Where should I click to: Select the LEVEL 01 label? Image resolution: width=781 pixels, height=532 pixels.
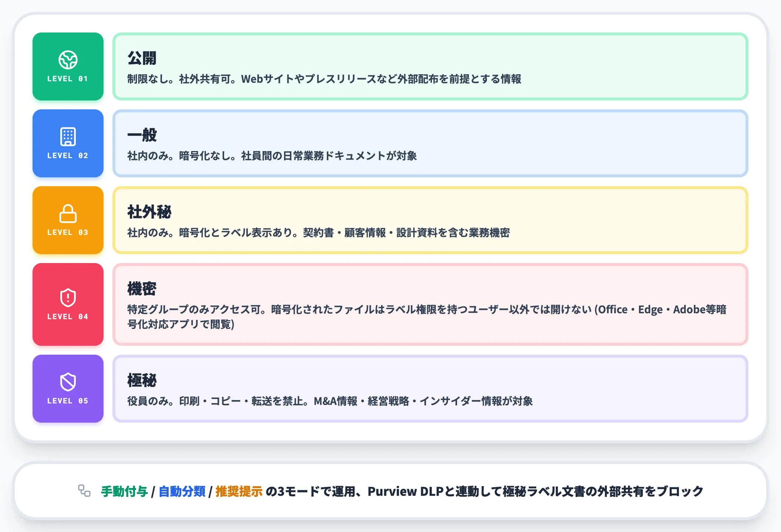coord(68,79)
